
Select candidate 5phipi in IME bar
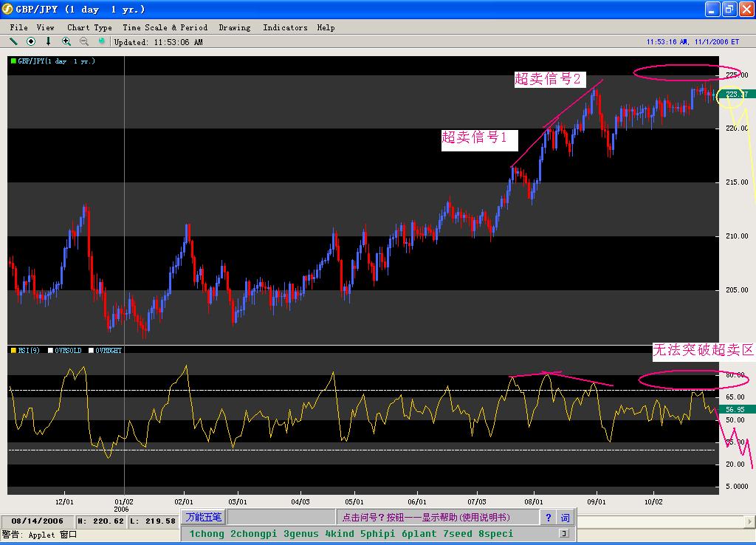(377, 533)
